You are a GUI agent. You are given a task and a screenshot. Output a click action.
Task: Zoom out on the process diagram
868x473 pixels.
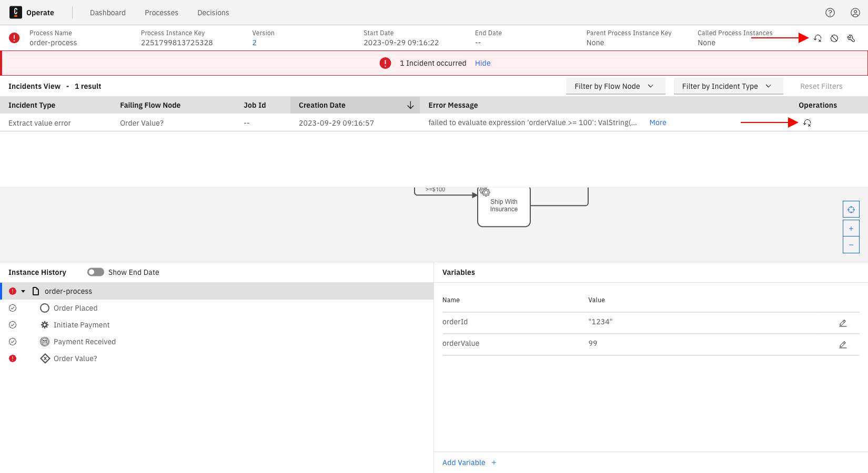click(851, 245)
